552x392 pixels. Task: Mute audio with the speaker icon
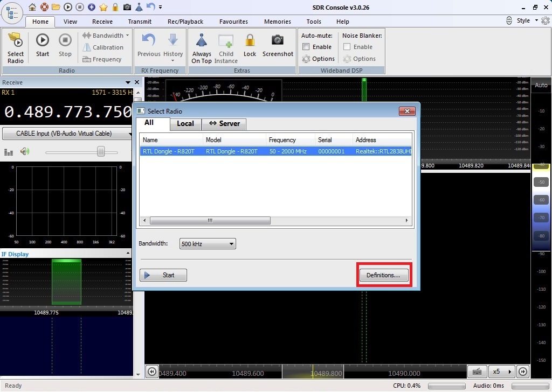click(x=25, y=152)
